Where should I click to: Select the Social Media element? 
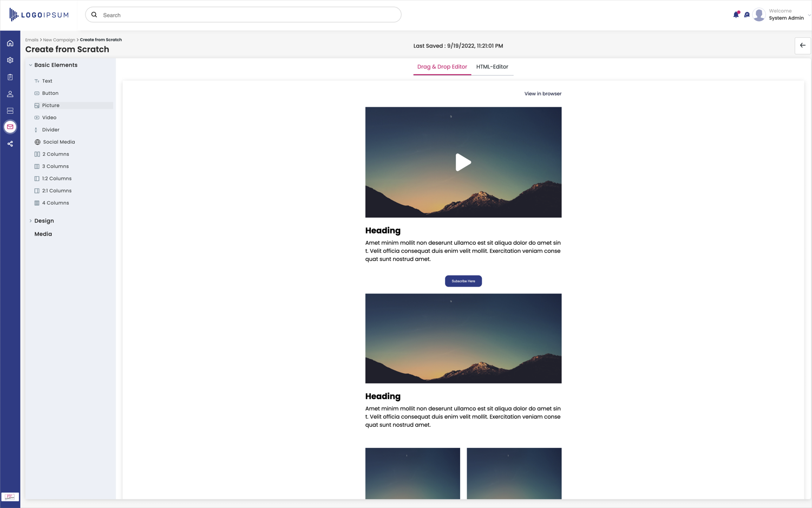point(59,141)
